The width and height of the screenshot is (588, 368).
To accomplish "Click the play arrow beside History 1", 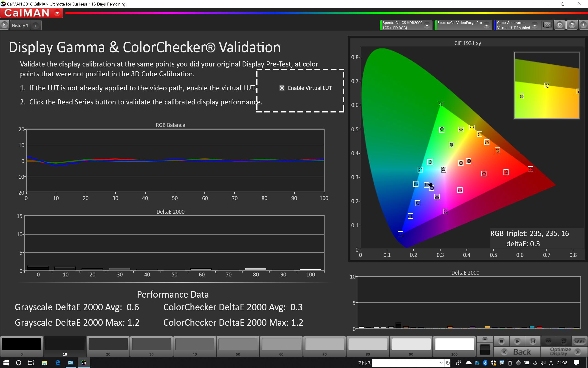I will click(4, 25).
